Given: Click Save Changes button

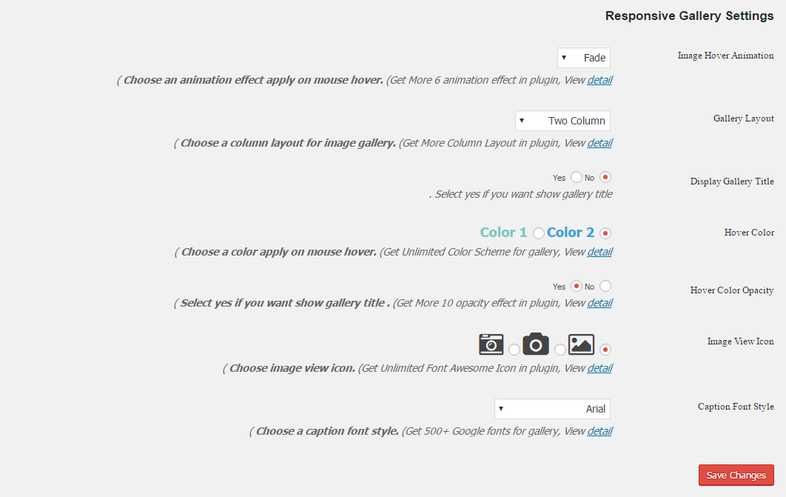Looking at the screenshot, I should (736, 475).
